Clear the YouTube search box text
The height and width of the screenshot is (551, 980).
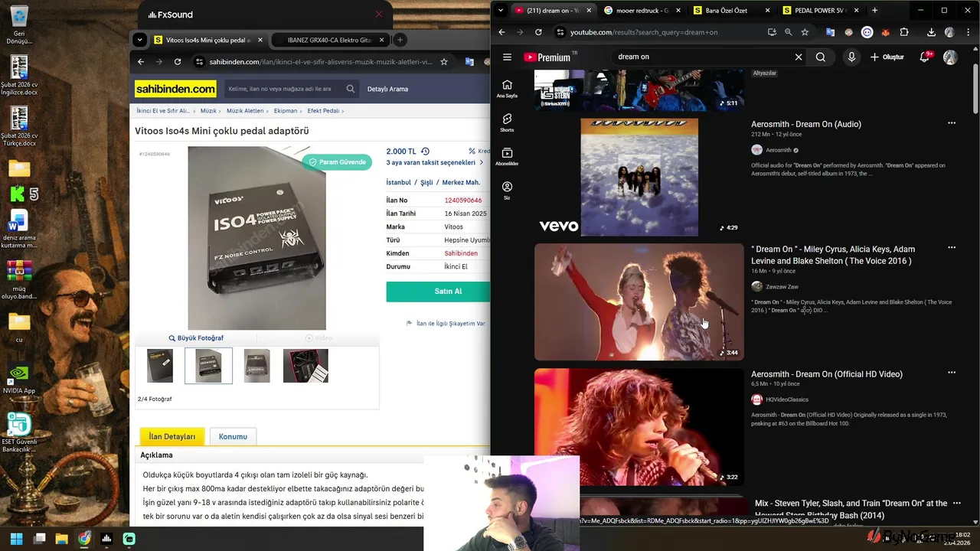pyautogui.click(x=799, y=57)
